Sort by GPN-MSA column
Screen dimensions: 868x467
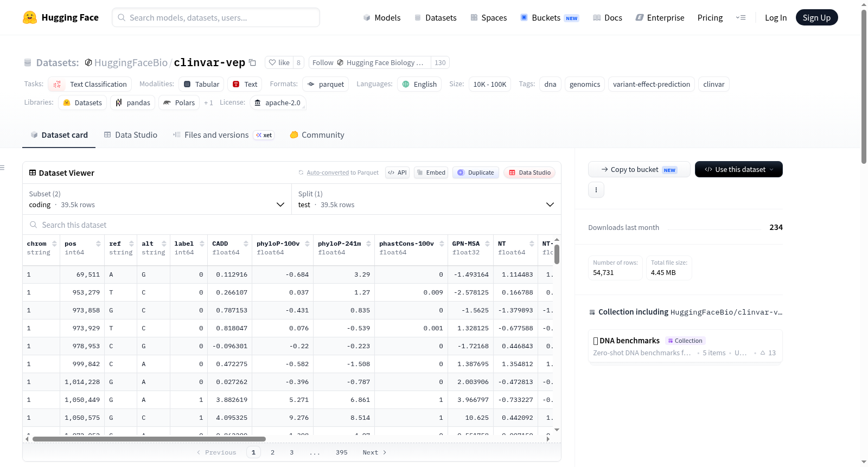click(487, 244)
